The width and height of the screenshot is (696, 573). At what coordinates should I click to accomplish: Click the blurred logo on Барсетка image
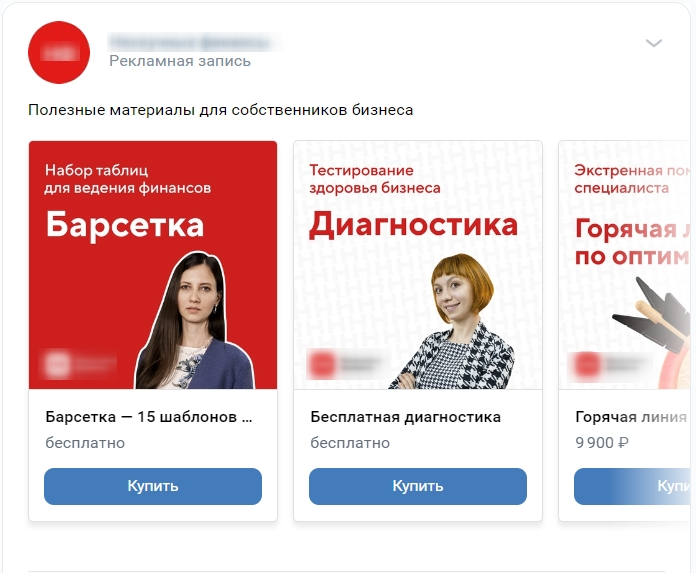point(79,364)
